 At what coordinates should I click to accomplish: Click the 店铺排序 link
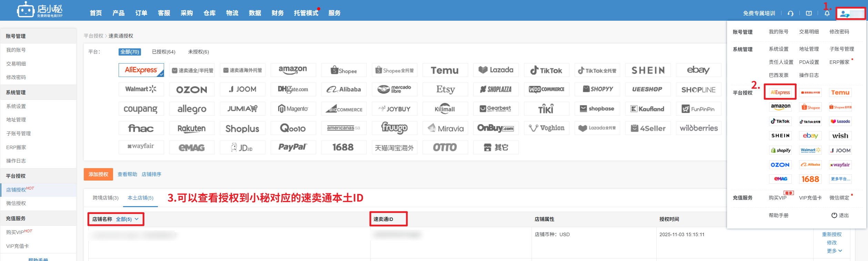coord(151,174)
